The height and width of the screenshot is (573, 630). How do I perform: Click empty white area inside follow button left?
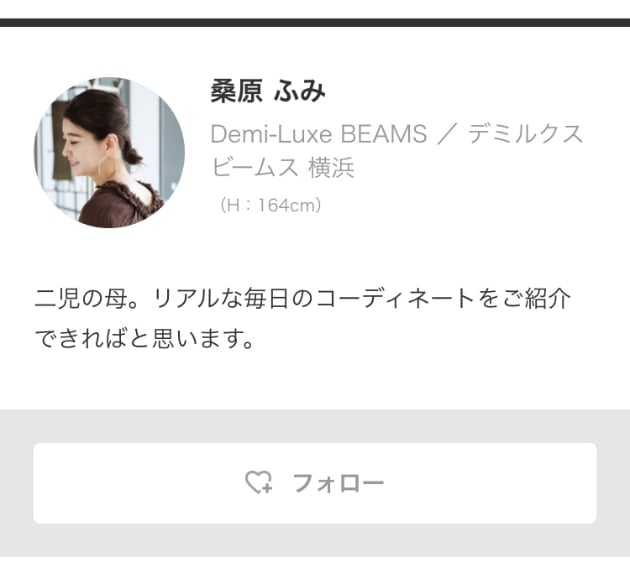click(137, 483)
